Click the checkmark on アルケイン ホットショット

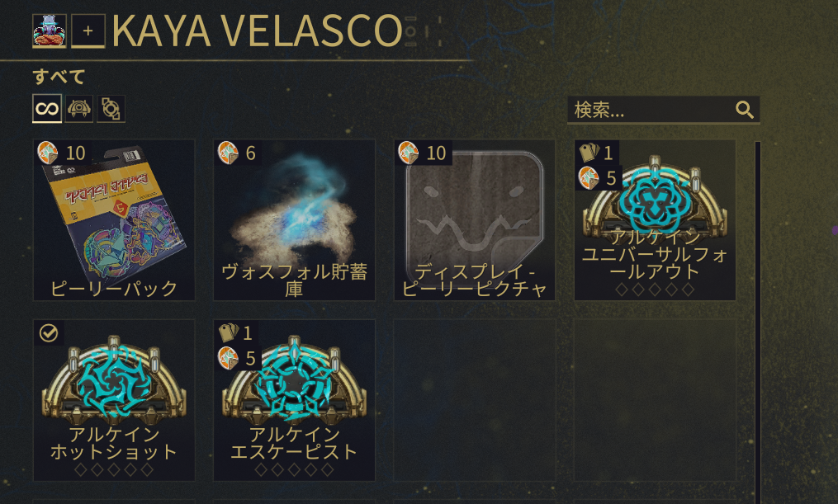(49, 333)
